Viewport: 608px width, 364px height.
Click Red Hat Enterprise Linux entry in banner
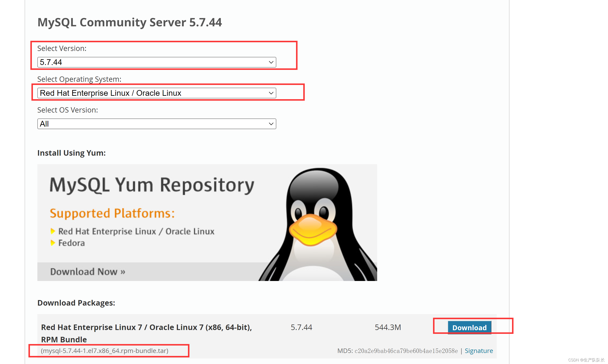tap(136, 231)
